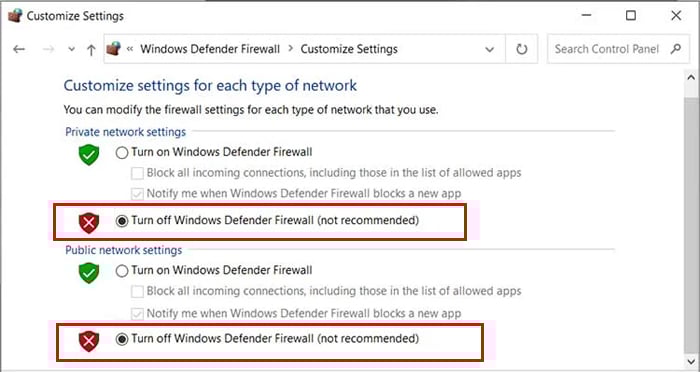Go forward using the forward arrow

(x=48, y=49)
